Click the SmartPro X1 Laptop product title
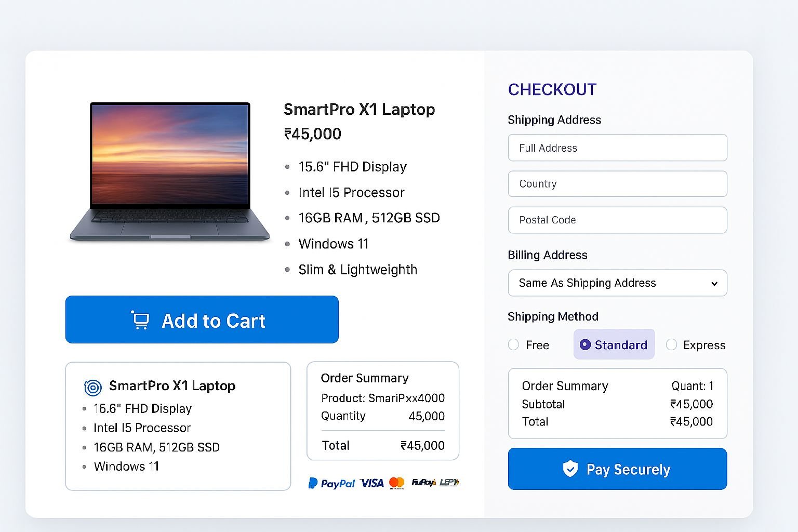This screenshot has width=798, height=532. tap(359, 110)
